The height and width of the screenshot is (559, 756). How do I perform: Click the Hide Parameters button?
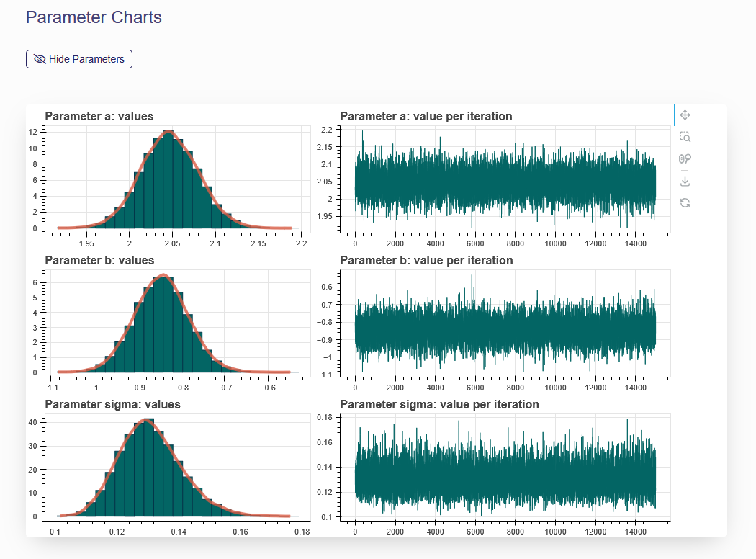[79, 59]
